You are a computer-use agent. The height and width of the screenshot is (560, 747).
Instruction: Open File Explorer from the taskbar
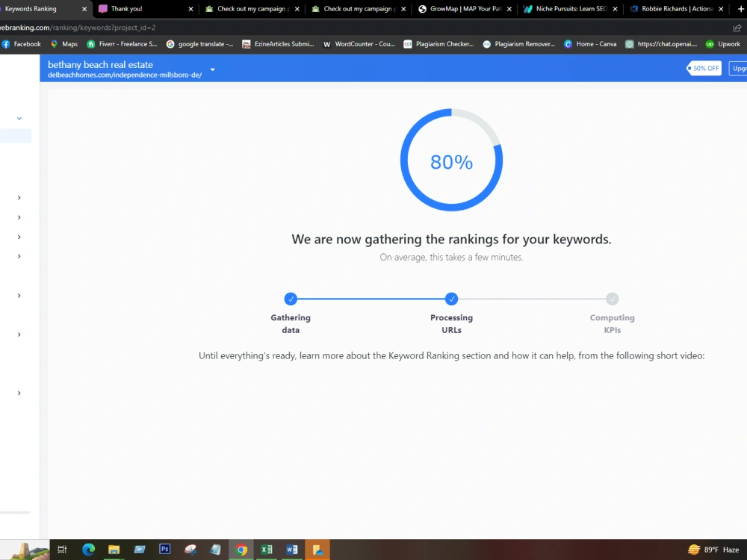pyautogui.click(x=114, y=550)
